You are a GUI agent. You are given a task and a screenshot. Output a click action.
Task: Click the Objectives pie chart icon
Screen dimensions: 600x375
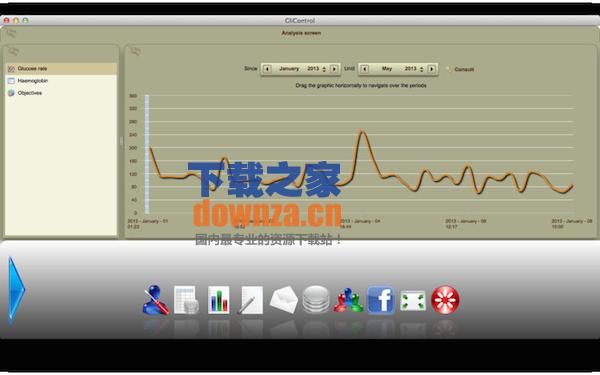click(x=11, y=93)
